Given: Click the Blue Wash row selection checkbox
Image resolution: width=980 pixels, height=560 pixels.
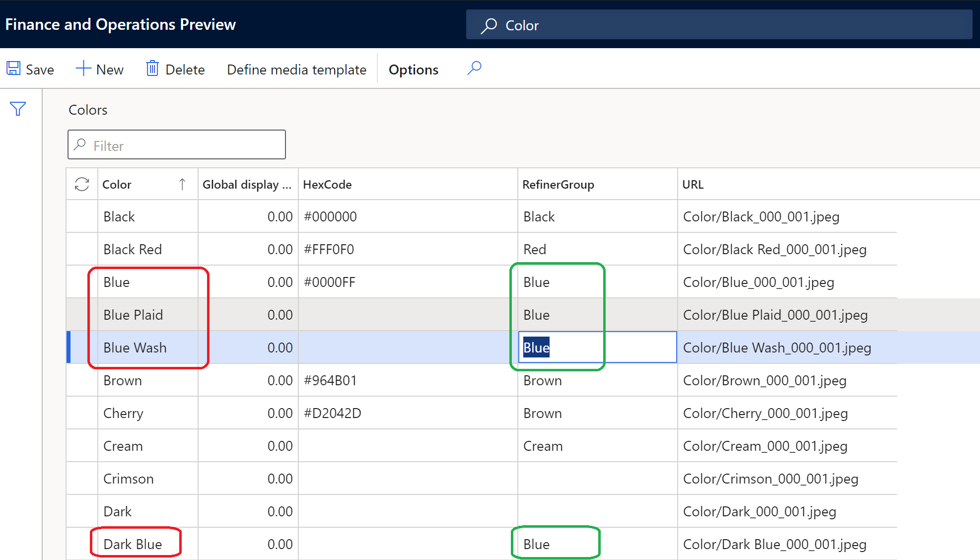Looking at the screenshot, I should 81,348.
